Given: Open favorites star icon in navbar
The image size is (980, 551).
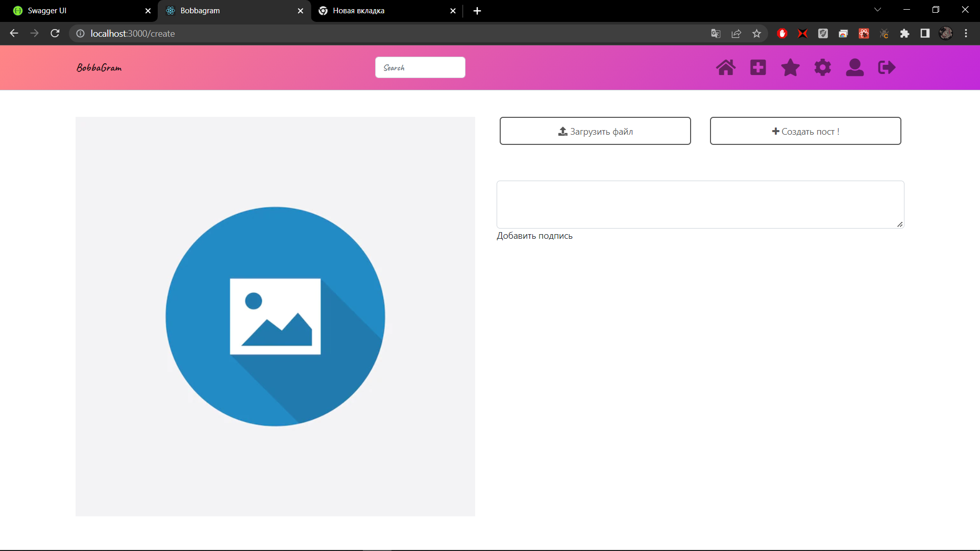Looking at the screenshot, I should [x=790, y=67].
